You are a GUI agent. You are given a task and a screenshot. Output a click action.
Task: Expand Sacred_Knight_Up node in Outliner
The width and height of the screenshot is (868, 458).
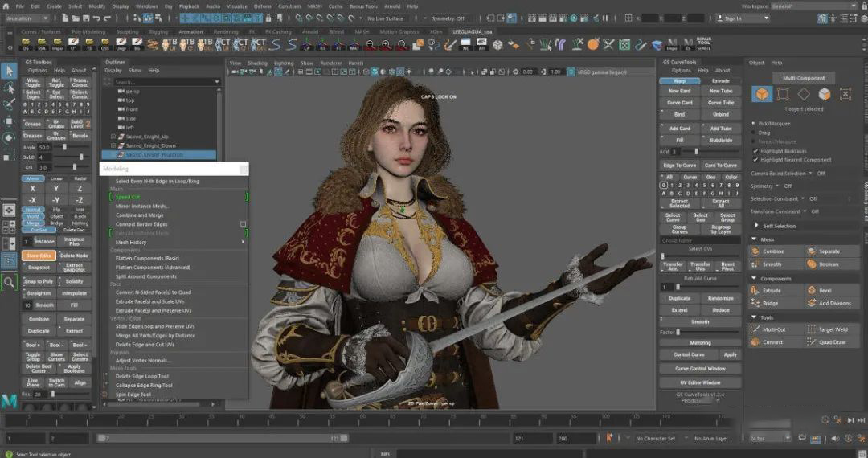point(113,137)
